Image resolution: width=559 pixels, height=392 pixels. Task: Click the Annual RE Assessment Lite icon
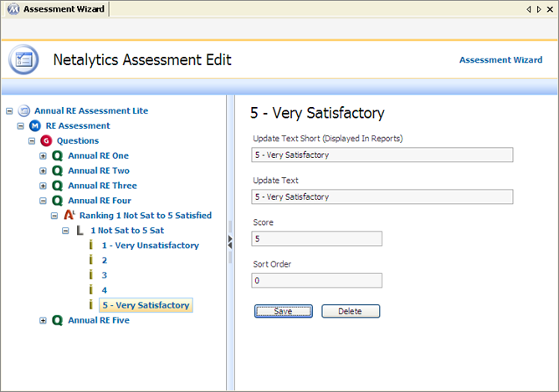tap(24, 110)
